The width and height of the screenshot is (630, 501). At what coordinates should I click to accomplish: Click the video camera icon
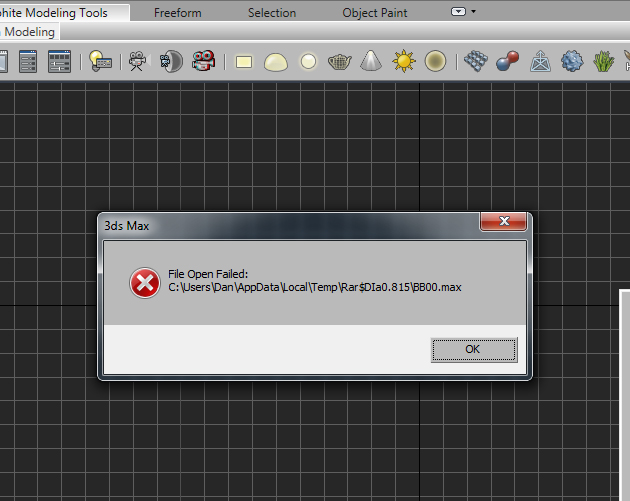[136, 62]
